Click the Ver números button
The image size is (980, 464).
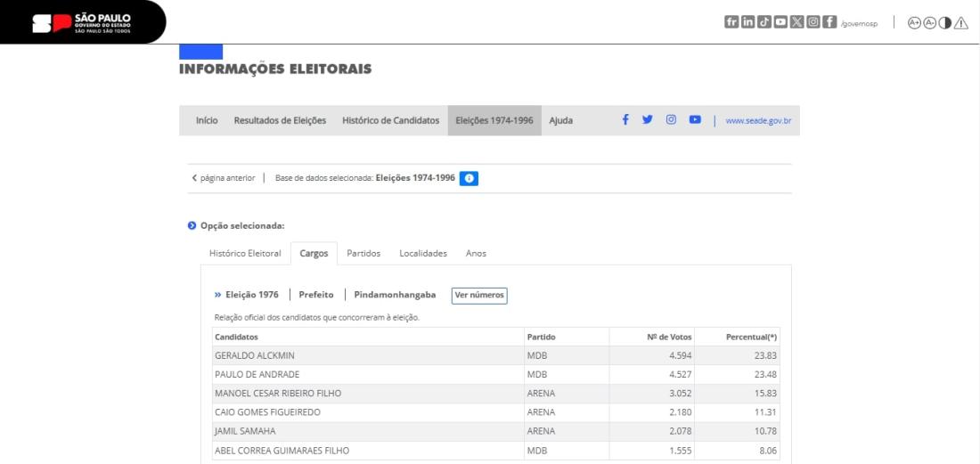coord(479,296)
